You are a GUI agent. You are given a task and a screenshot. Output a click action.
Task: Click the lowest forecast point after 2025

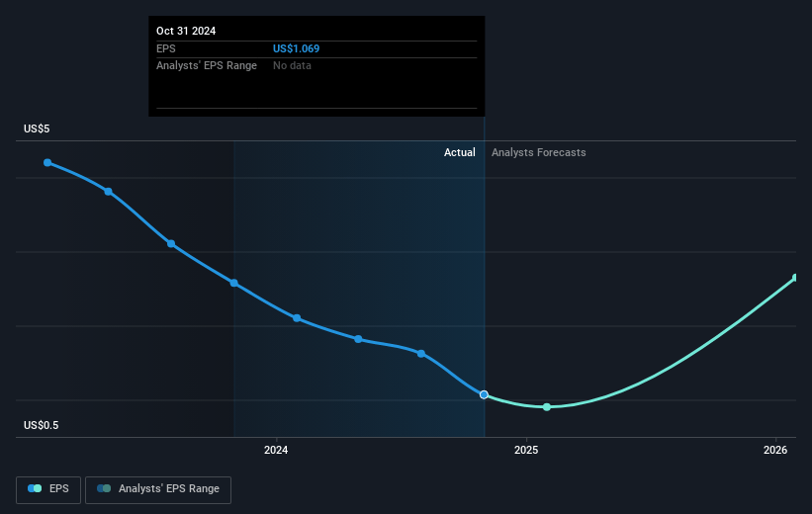[546, 407]
